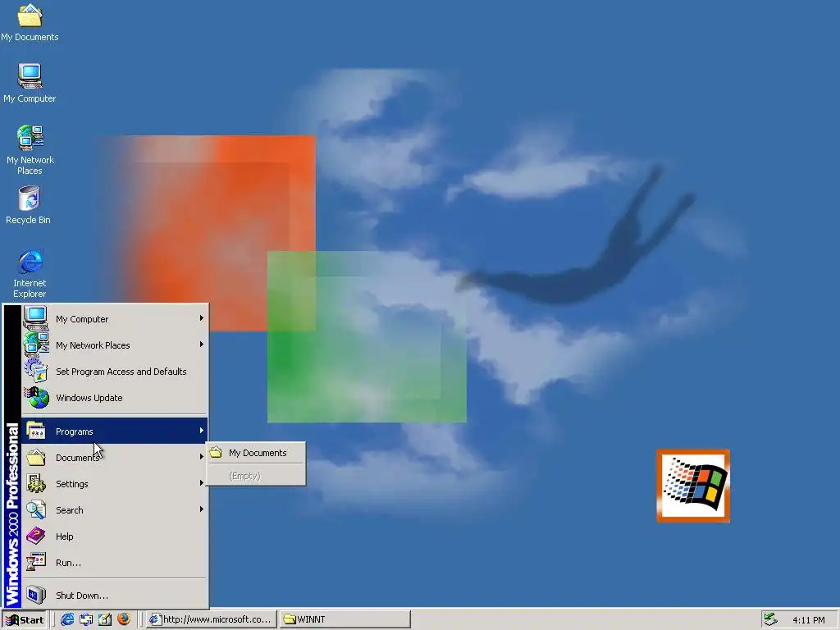The height and width of the screenshot is (630, 840).
Task: Click the (Empty) submenu entry
Action: click(x=256, y=476)
